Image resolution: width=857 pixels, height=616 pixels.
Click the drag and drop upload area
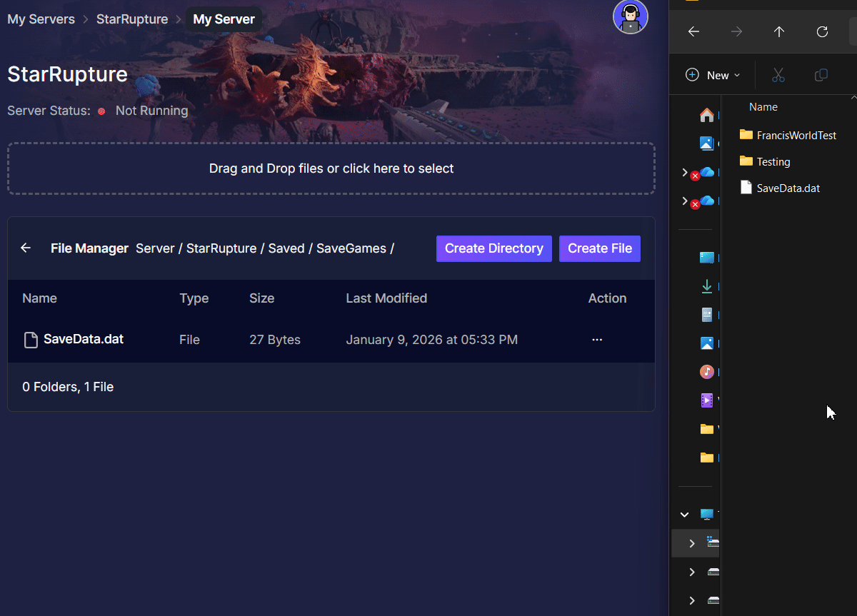[331, 168]
